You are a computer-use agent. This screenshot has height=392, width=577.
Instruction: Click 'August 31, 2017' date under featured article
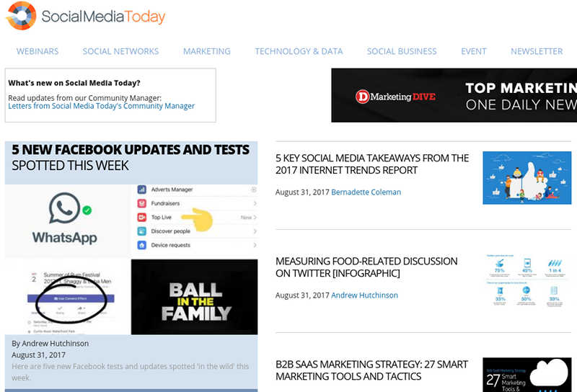click(39, 355)
